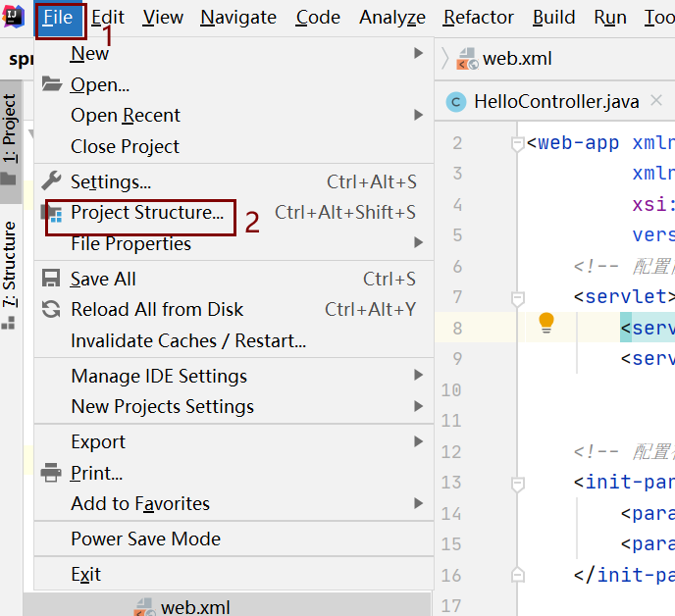The height and width of the screenshot is (616, 675).
Task: Click the Reload All from Disk icon
Action: pos(52,309)
